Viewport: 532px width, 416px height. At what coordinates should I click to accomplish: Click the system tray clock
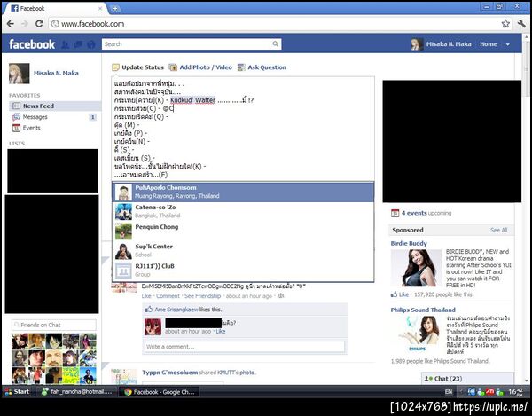[515, 392]
